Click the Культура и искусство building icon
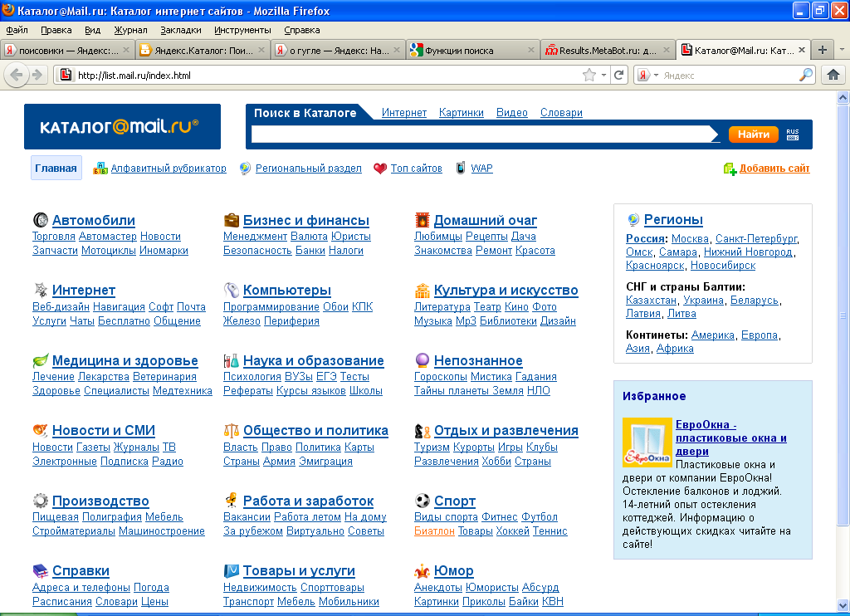Image resolution: width=850 pixels, height=616 pixels. click(x=423, y=291)
